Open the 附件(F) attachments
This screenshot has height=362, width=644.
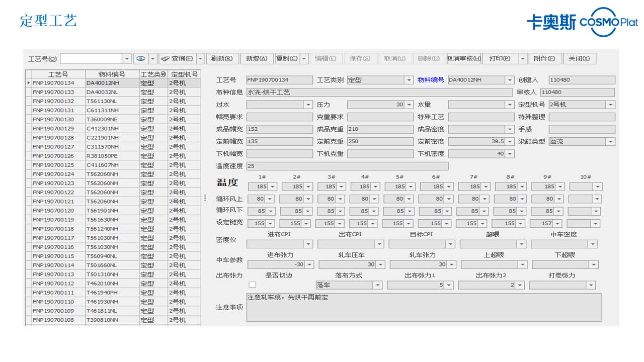click(544, 59)
